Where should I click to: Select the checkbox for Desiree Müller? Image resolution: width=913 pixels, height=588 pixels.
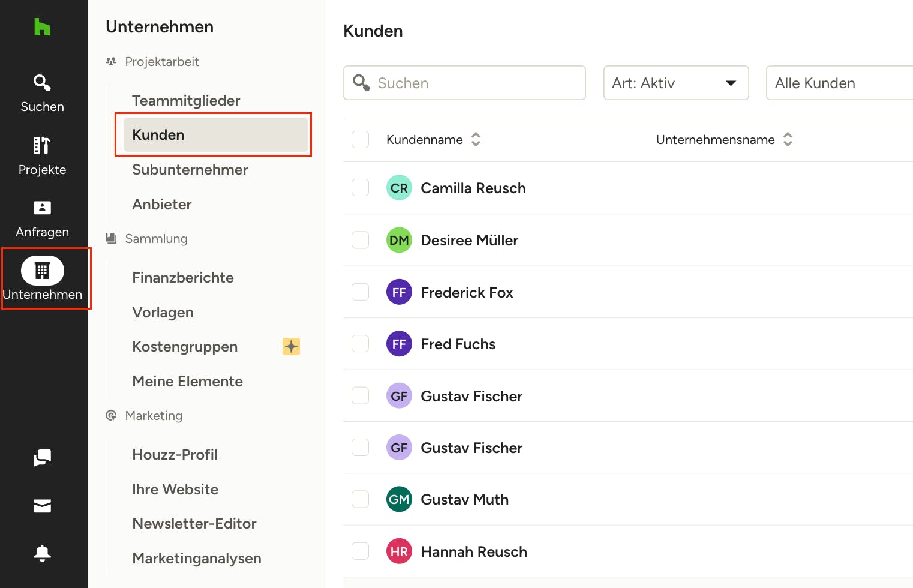click(x=360, y=240)
